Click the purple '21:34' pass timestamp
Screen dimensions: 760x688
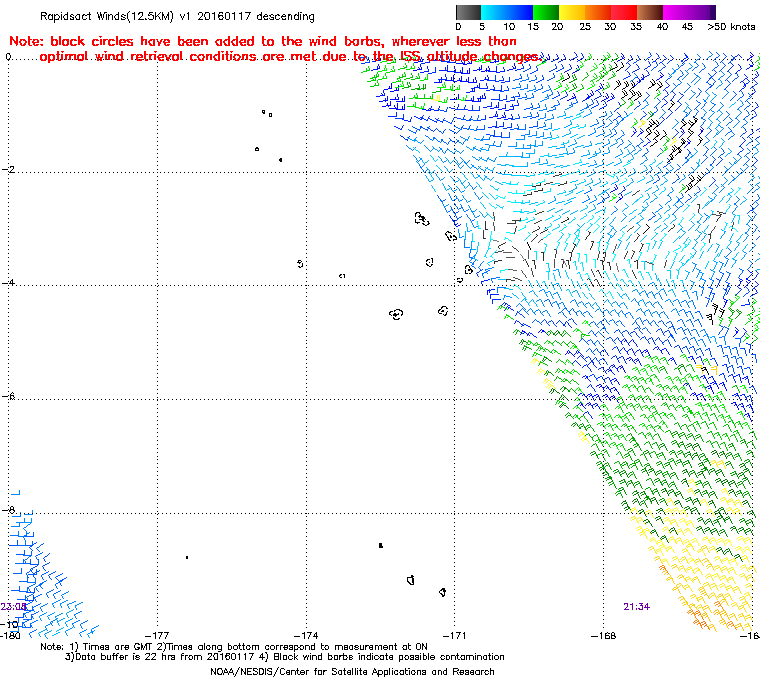click(636, 607)
